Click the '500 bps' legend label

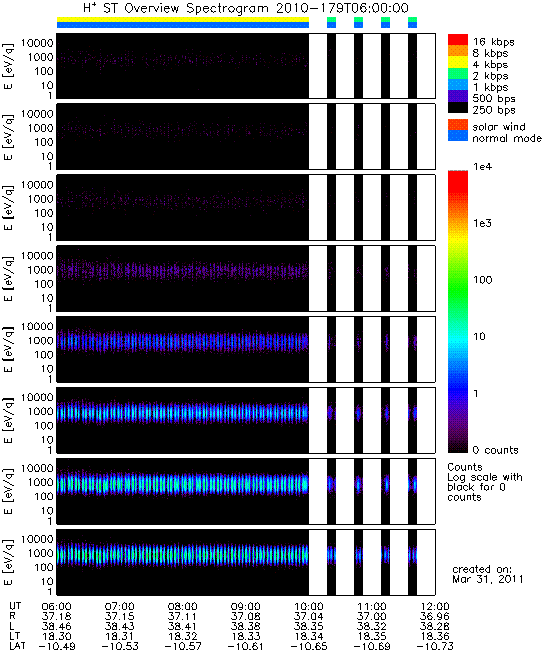pyautogui.click(x=494, y=99)
